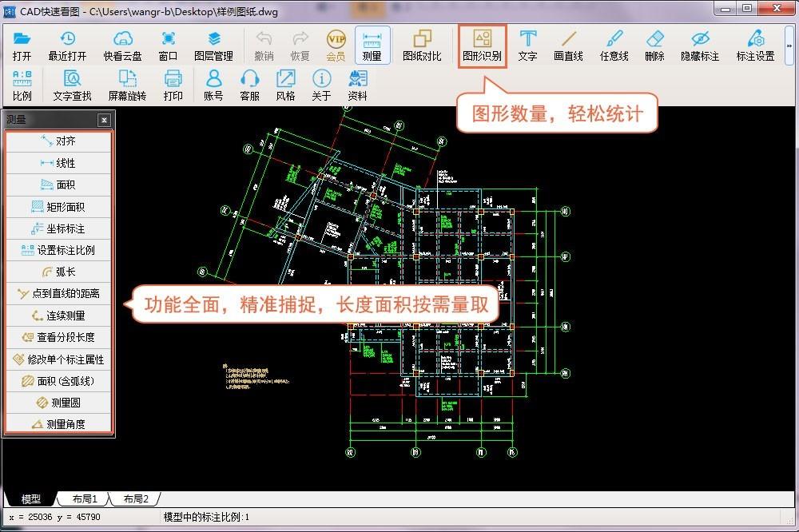Switch to the 布局2 layout tab
Screen dimensions: 799x532
[135, 499]
